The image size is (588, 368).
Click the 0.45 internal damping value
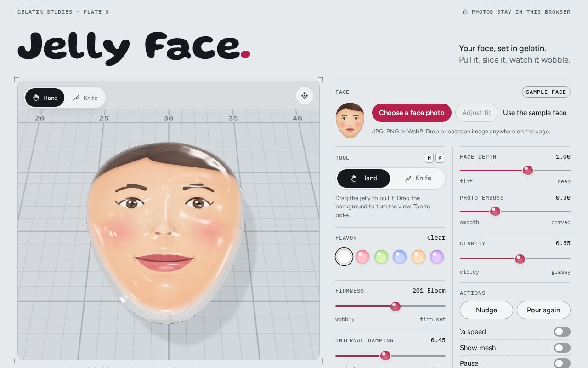[438, 340]
